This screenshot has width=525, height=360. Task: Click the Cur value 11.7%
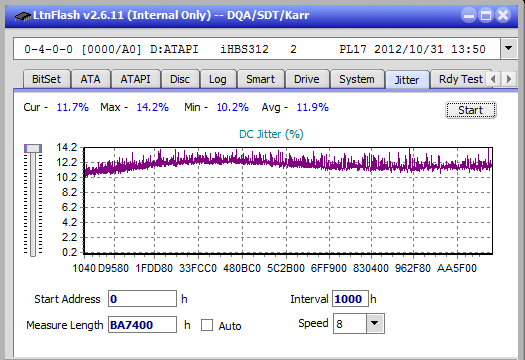(x=73, y=107)
